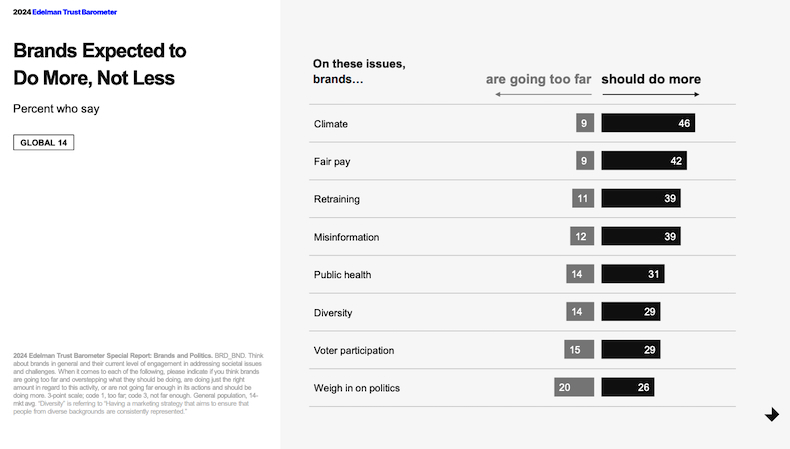Select the GLOBAL 14 badge
This screenshot has height=449, width=790.
(44, 142)
